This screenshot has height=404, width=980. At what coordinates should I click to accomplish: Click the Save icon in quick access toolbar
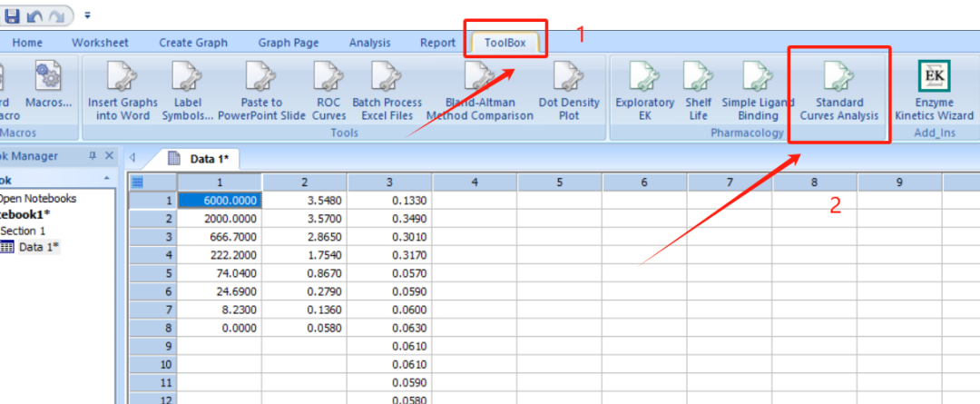click(x=13, y=15)
